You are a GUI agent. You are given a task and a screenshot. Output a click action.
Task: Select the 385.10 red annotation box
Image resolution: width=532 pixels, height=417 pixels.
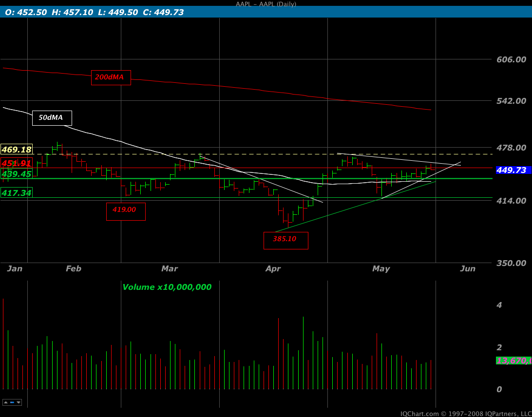[286, 241]
